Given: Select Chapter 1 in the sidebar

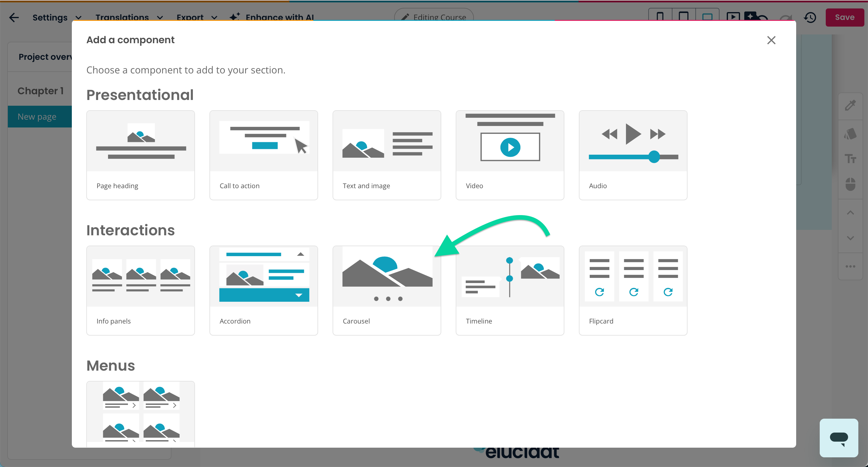Looking at the screenshot, I should tap(40, 91).
